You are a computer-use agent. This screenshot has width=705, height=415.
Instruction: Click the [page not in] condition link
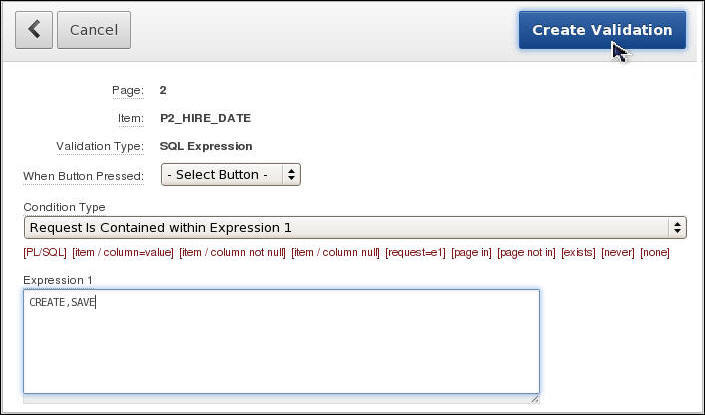pos(526,253)
